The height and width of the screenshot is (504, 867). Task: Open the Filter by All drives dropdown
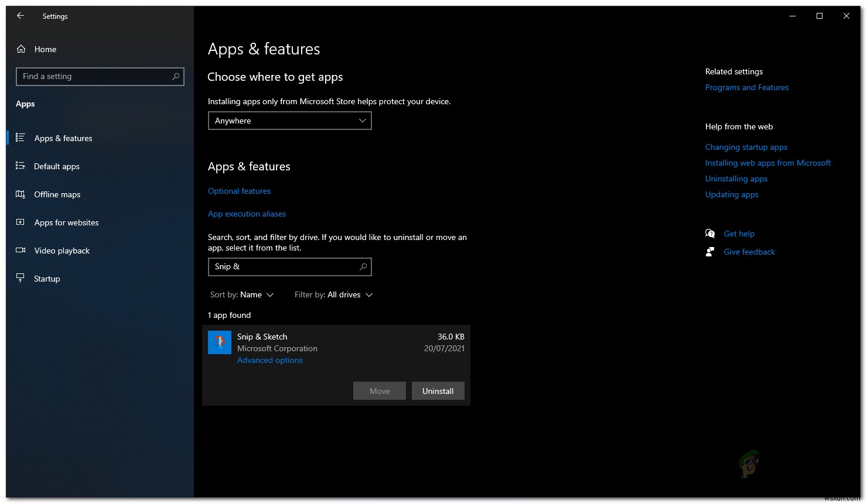coord(333,294)
